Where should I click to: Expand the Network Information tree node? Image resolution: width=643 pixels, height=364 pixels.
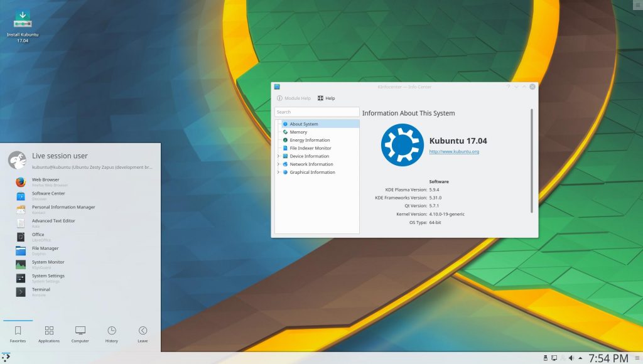(x=278, y=164)
